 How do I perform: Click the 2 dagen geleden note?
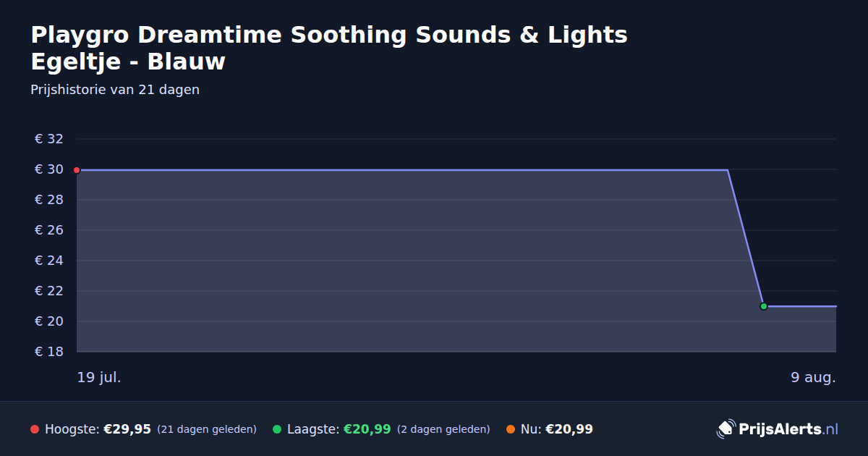443,429
